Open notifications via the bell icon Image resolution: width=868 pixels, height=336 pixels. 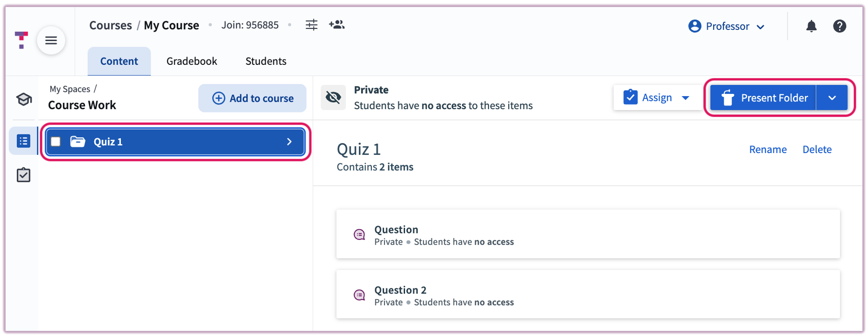point(811,26)
